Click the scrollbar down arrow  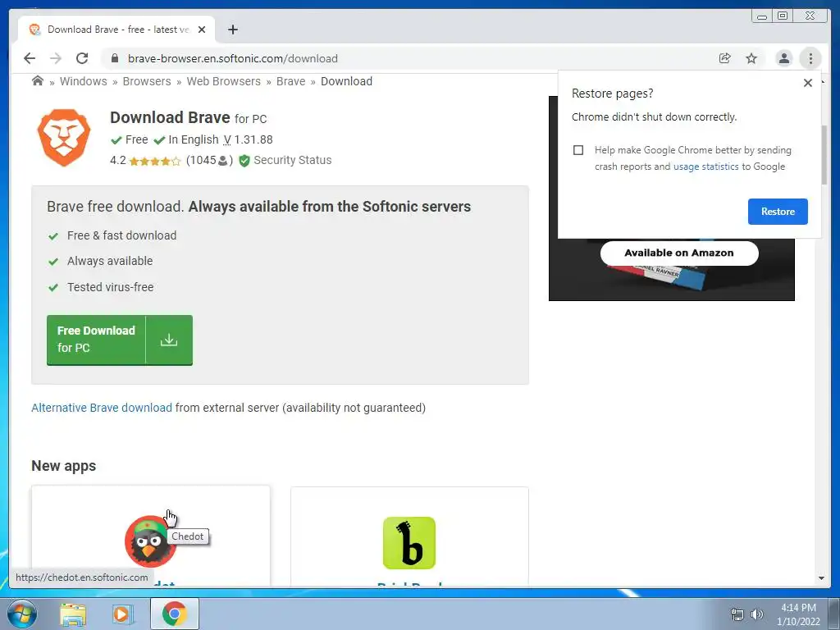821,578
